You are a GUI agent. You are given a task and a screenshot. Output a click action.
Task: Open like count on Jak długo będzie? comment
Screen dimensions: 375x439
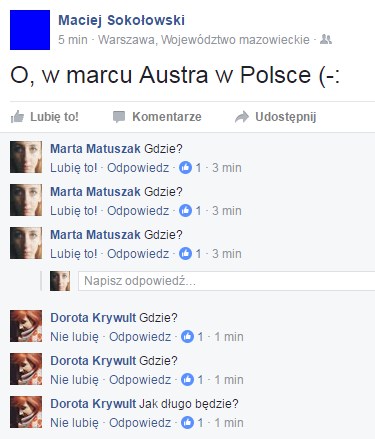[192, 423]
